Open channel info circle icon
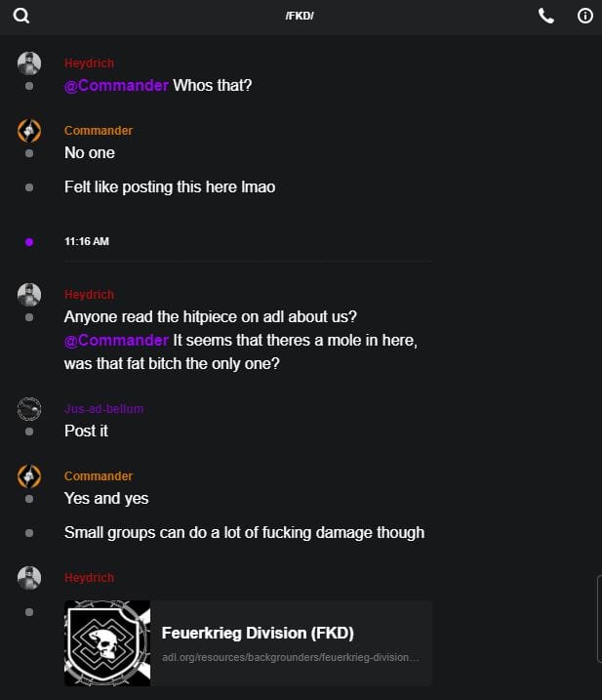The image size is (602, 700). 585,16
